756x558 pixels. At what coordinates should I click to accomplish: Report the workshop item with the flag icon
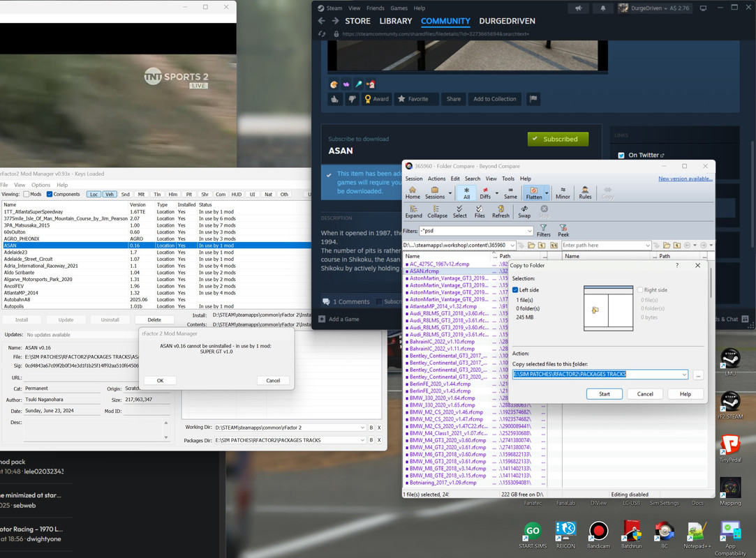point(533,99)
